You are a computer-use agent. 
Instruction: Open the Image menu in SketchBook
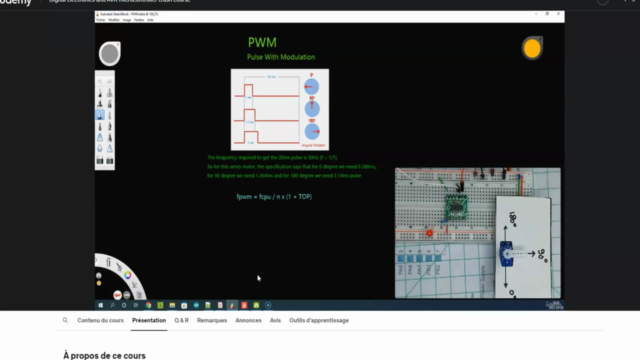click(x=127, y=20)
